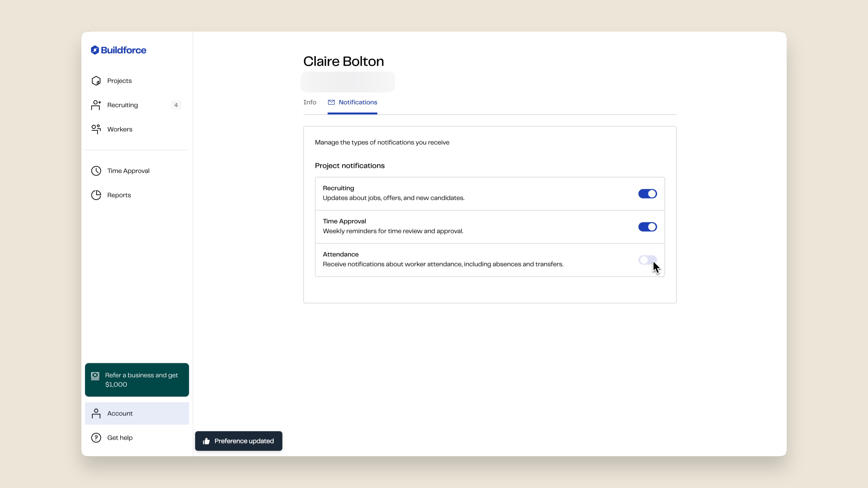Click the Attendance row description text
This screenshot has width=868, height=488.
[x=443, y=264]
